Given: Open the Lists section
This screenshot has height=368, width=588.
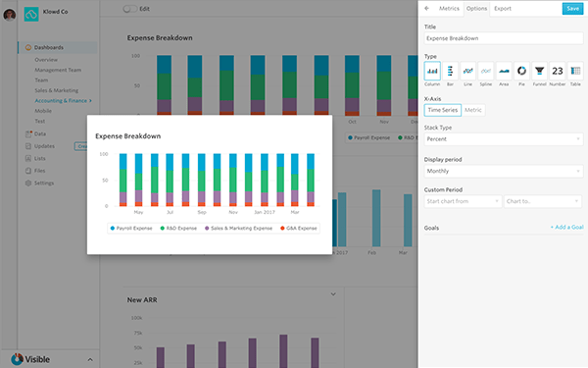Looking at the screenshot, I should click(40, 158).
